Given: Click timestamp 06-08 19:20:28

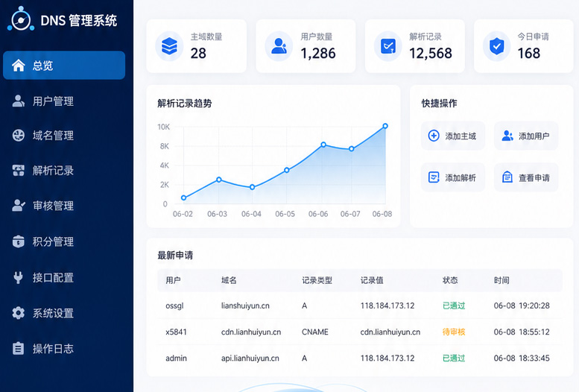Looking at the screenshot, I should (522, 306).
